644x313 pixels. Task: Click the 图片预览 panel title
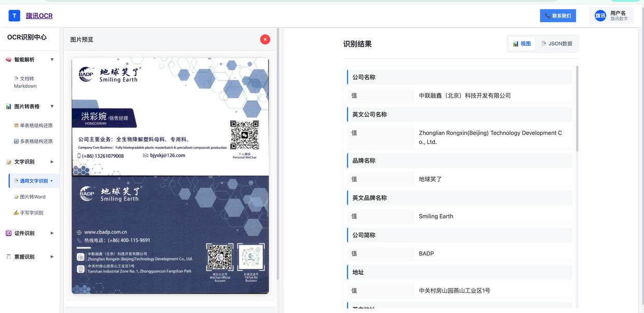pos(82,39)
